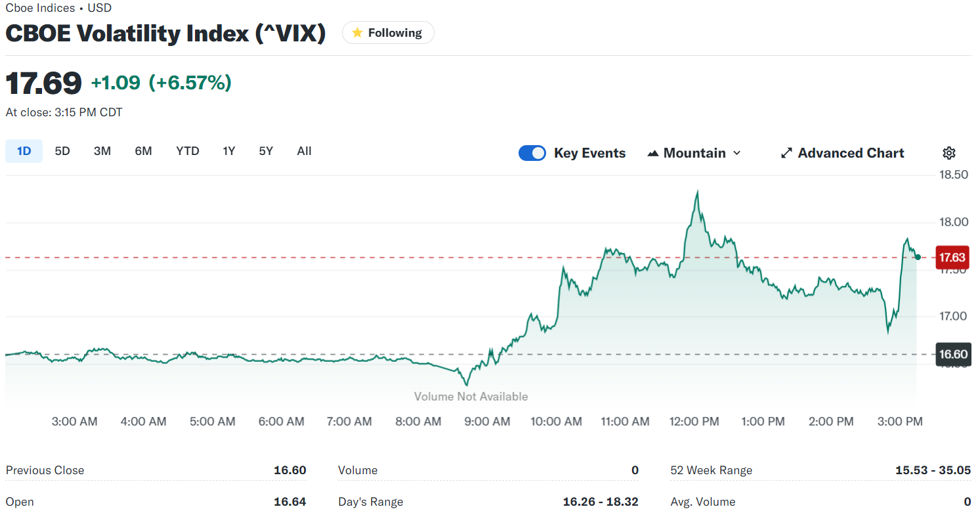Viewport: 980px width, 509px height.
Task: Click the 11:00 AM axis label
Action: (x=625, y=422)
